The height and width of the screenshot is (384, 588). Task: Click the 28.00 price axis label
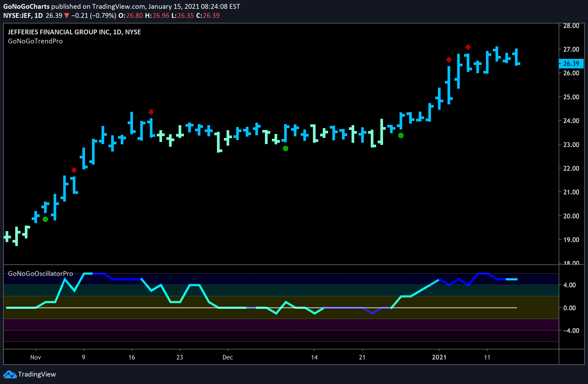(571, 26)
